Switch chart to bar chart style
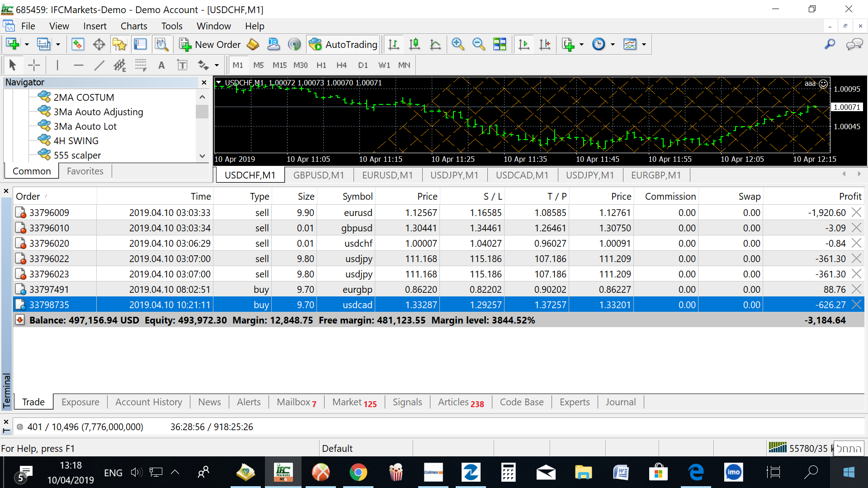 (394, 44)
